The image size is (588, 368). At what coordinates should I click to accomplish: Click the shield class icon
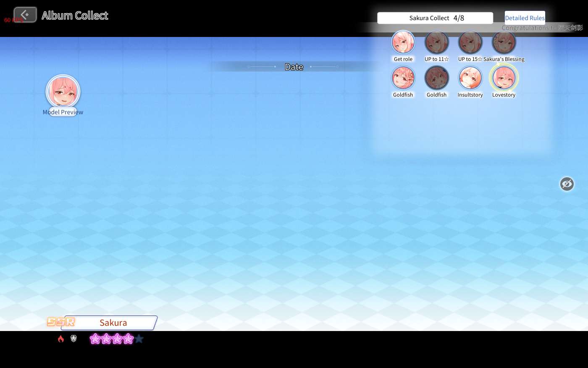(74, 339)
